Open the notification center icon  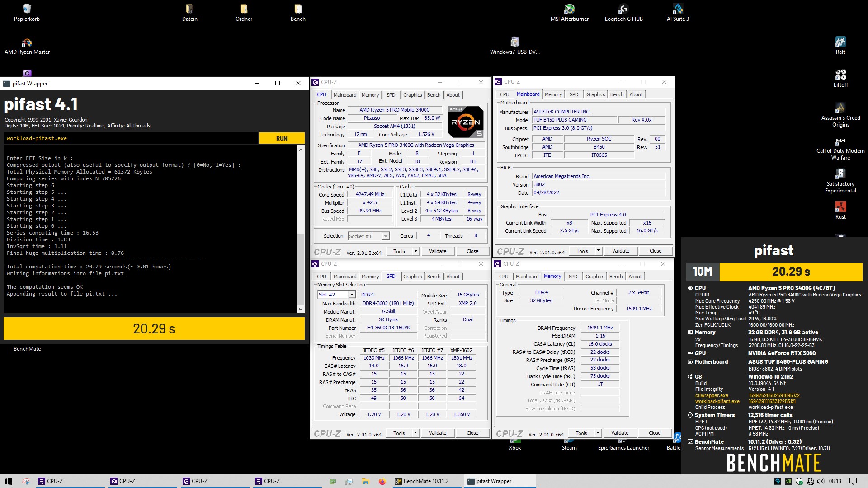pos(853,481)
